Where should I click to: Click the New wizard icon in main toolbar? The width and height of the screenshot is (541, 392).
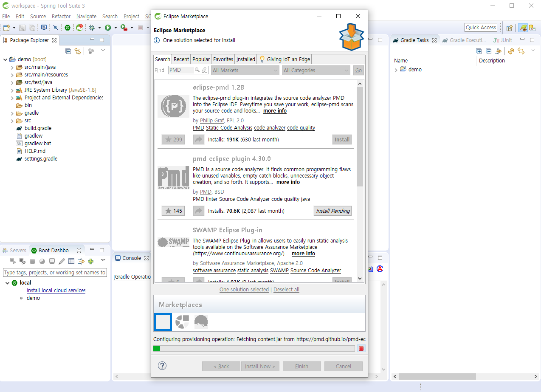point(6,28)
